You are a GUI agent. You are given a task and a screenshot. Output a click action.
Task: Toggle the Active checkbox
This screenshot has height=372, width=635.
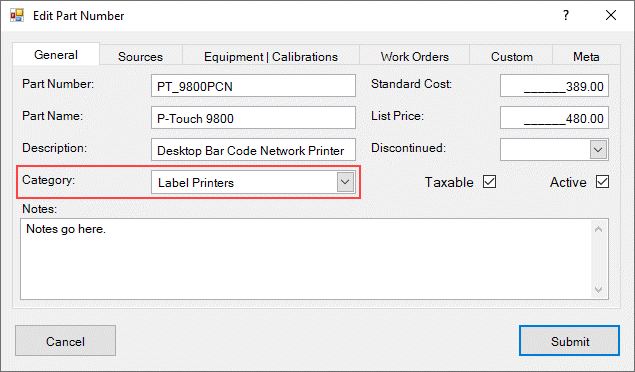click(602, 182)
